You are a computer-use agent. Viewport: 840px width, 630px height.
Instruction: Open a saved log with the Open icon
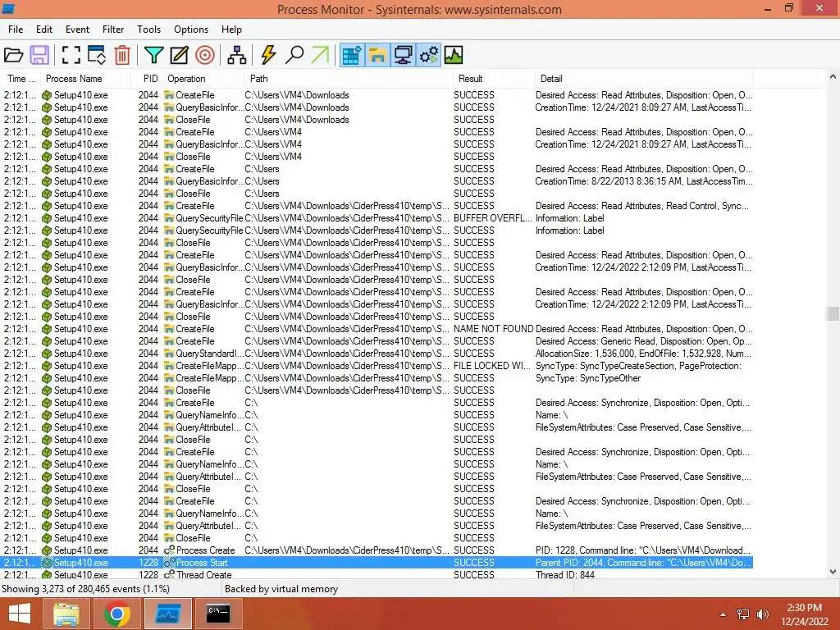[13, 55]
